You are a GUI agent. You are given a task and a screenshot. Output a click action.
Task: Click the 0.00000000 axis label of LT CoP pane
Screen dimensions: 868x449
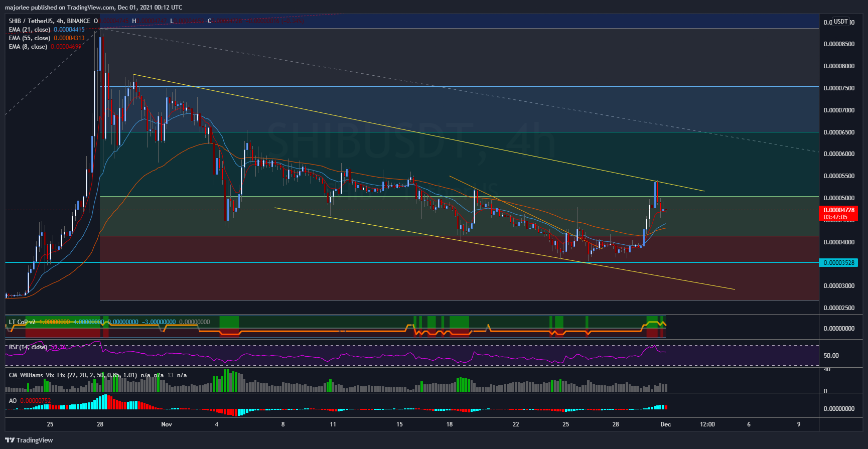point(839,329)
